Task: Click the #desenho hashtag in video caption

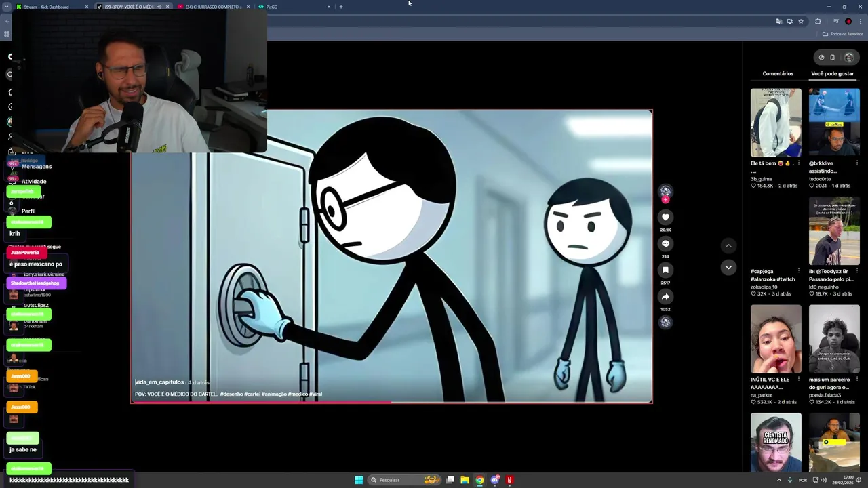Action: (x=231, y=394)
